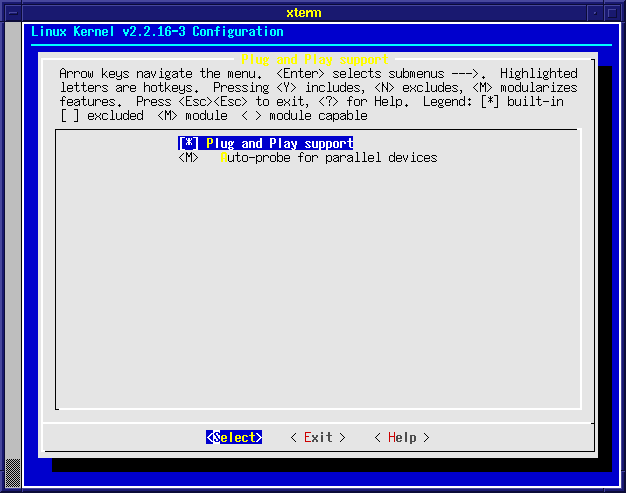This screenshot has width=626, height=493.
Task: Click the xterm scrollbar thumb at bottom-left
Action: coord(13,471)
